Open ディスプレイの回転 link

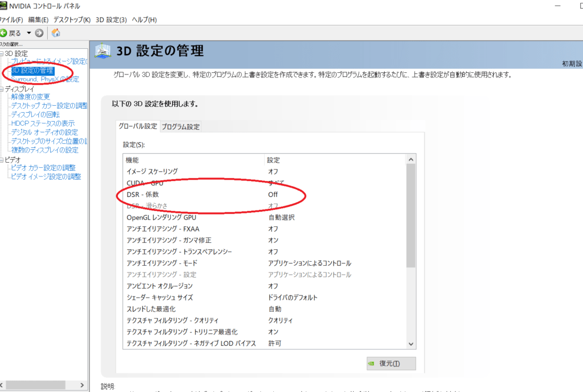[35, 114]
